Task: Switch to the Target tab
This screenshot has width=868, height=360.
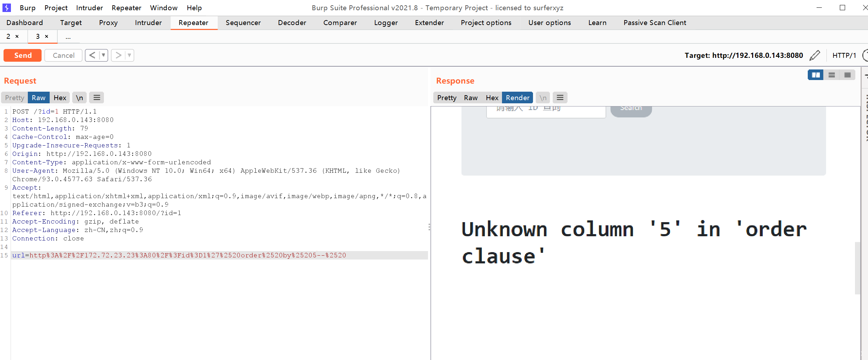Action: [x=71, y=23]
